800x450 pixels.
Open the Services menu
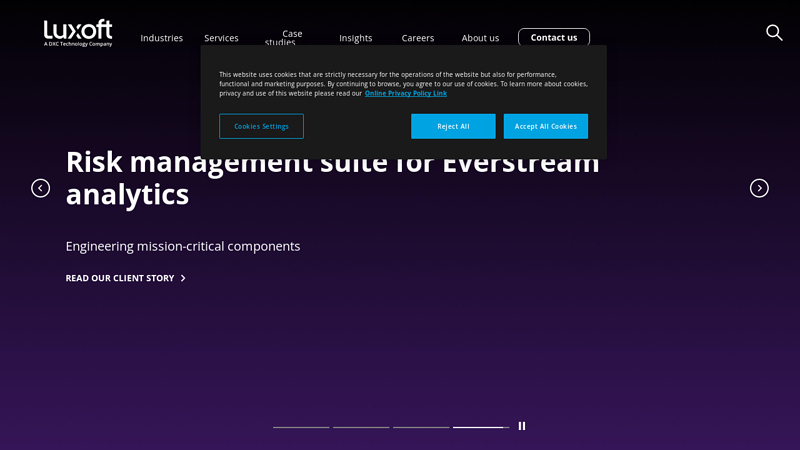click(x=221, y=38)
